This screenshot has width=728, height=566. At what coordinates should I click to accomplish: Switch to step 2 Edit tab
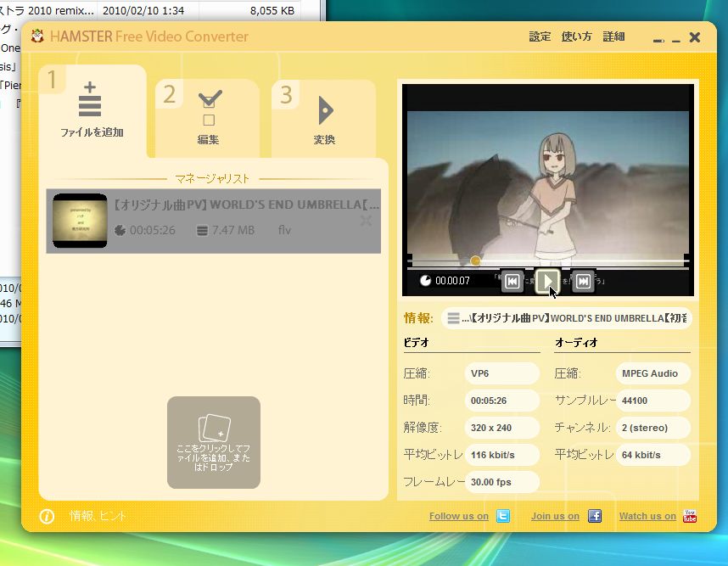[208, 119]
